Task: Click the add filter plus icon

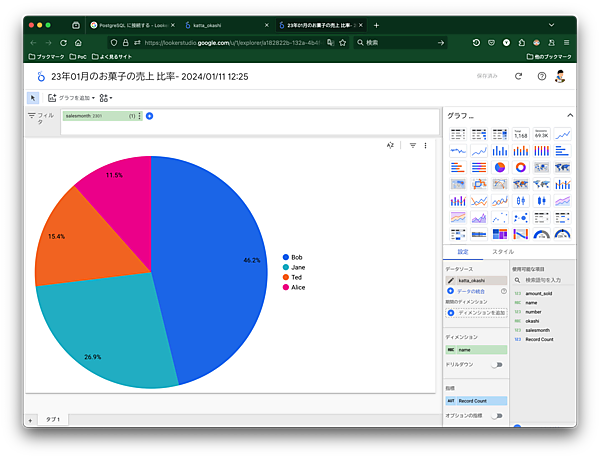Action: click(x=149, y=116)
